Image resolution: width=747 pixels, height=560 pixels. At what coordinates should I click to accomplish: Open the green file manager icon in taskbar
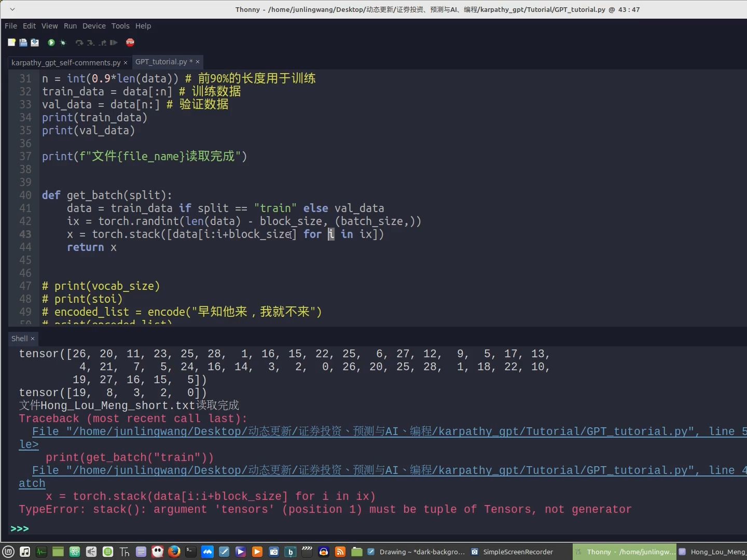click(58, 552)
